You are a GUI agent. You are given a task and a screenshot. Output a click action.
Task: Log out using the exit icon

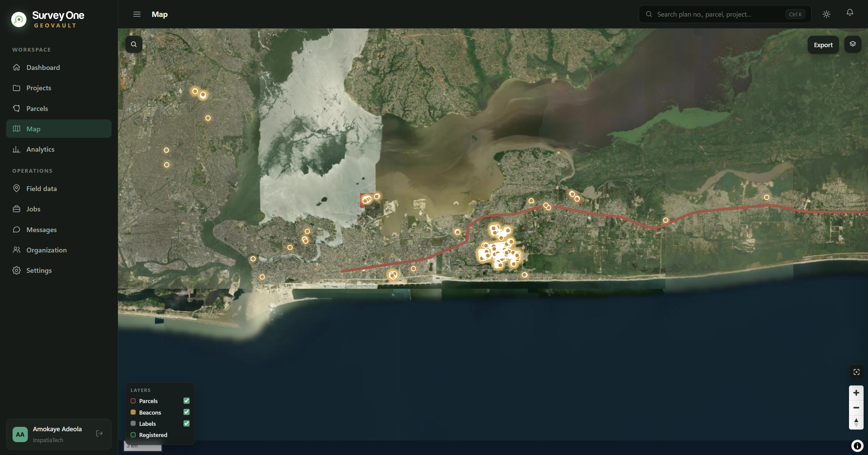click(x=99, y=433)
